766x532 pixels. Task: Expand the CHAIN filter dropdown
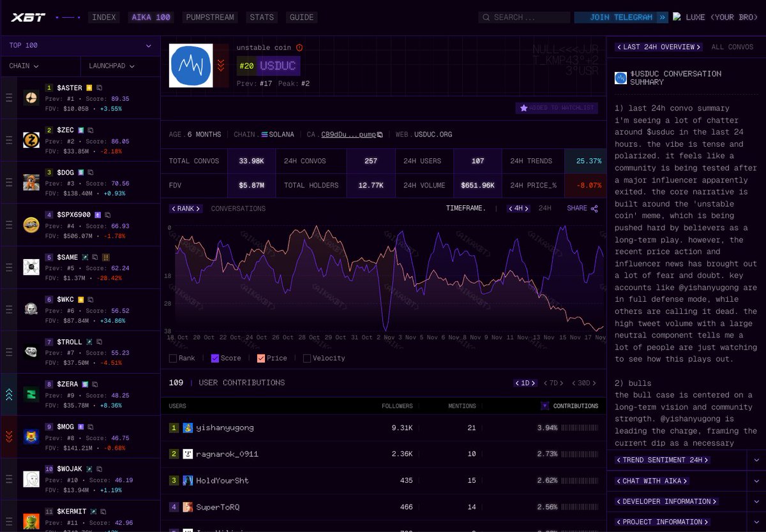pos(24,66)
